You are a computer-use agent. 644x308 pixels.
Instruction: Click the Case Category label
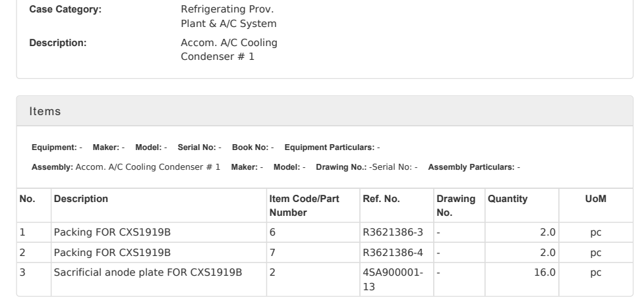[x=65, y=11]
